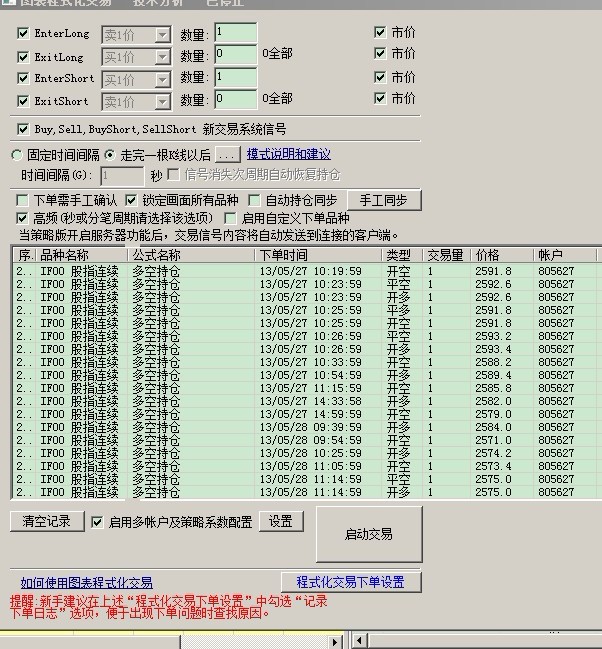
Task: Toggle 市价 checkbox on the EnterLong row
Action: 380,32
